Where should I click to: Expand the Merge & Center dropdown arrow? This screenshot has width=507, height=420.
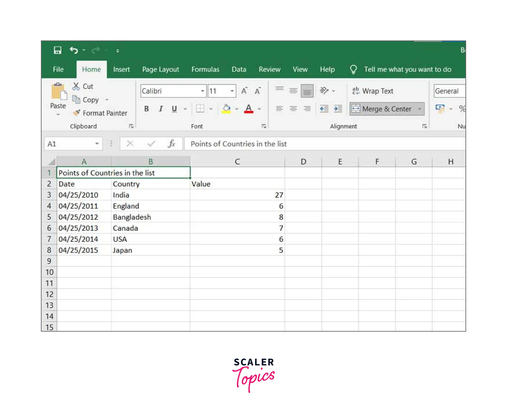tap(419, 109)
